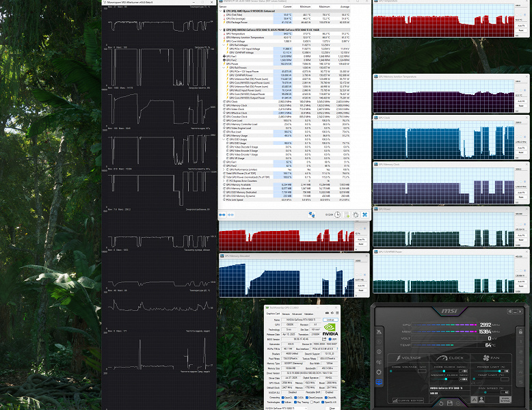Image resolution: width=532 pixels, height=410 pixels.
Task: Click Afterburner auto fan A button
Action: click(474, 400)
